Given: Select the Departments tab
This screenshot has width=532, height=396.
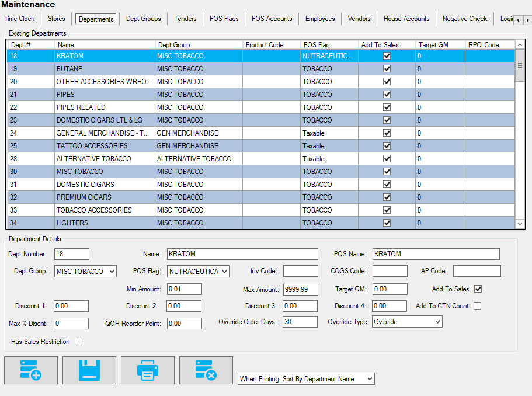Looking at the screenshot, I should 96,19.
